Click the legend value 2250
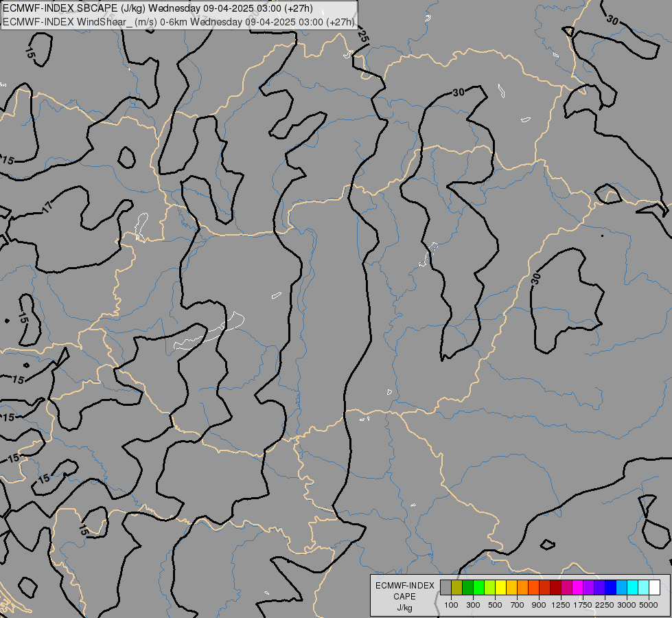Screen dimensions: 672x618 coord(605,605)
